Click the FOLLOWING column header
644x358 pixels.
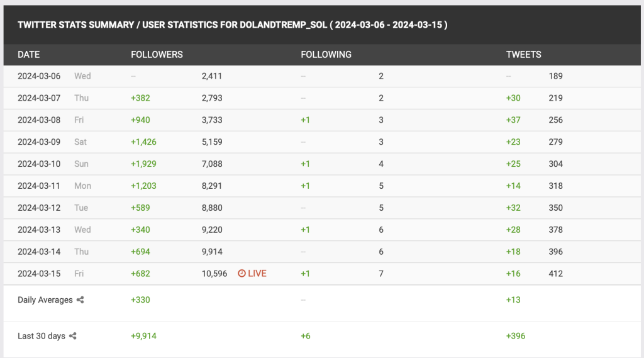(x=326, y=55)
